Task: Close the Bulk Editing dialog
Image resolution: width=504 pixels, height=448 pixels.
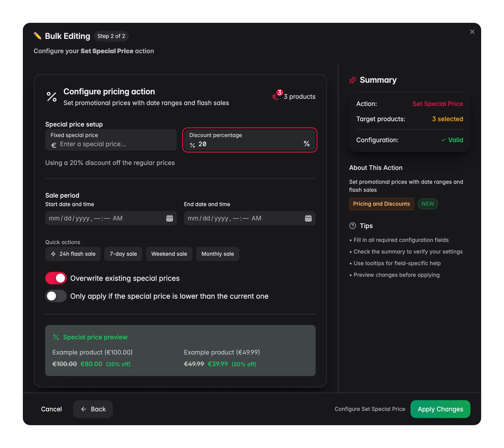Action: tap(472, 32)
